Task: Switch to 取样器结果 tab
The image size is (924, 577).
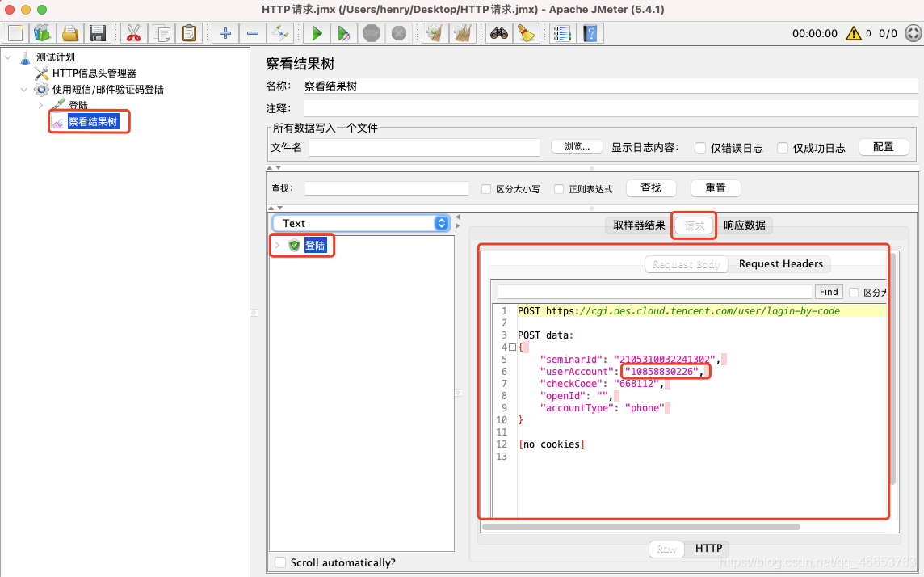Action: 640,225
